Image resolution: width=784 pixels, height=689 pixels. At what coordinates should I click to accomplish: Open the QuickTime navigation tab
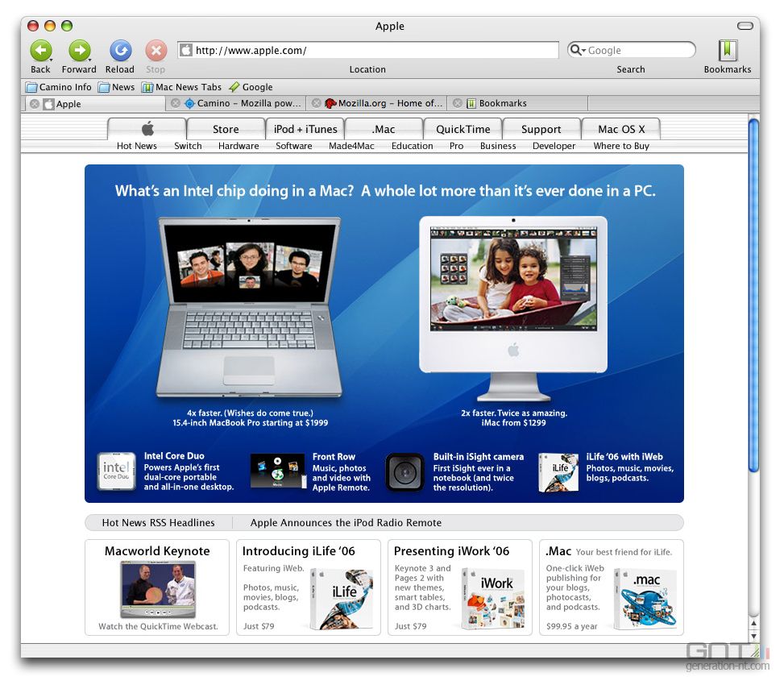(x=463, y=129)
